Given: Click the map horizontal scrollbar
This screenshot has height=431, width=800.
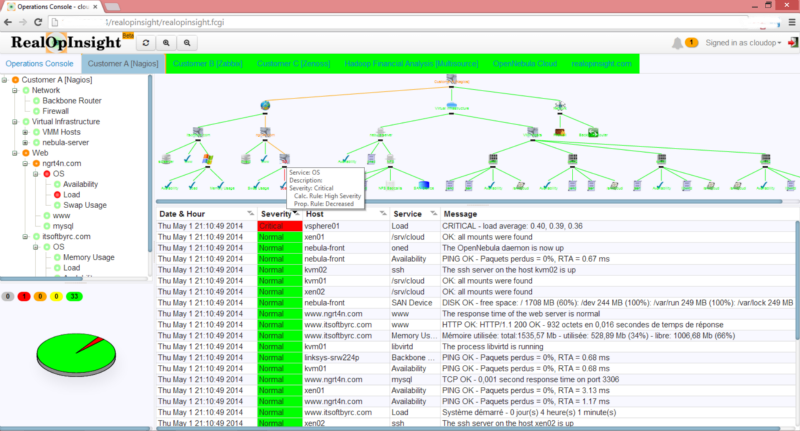Looking at the screenshot, I should click(x=469, y=202).
